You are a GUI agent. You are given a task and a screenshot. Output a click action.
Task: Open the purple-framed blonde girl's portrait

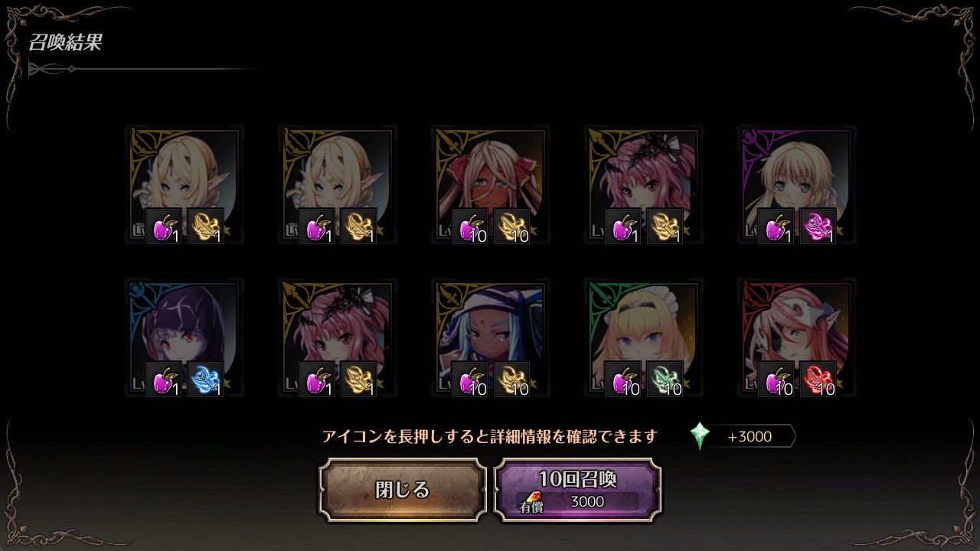pyautogui.click(x=796, y=184)
